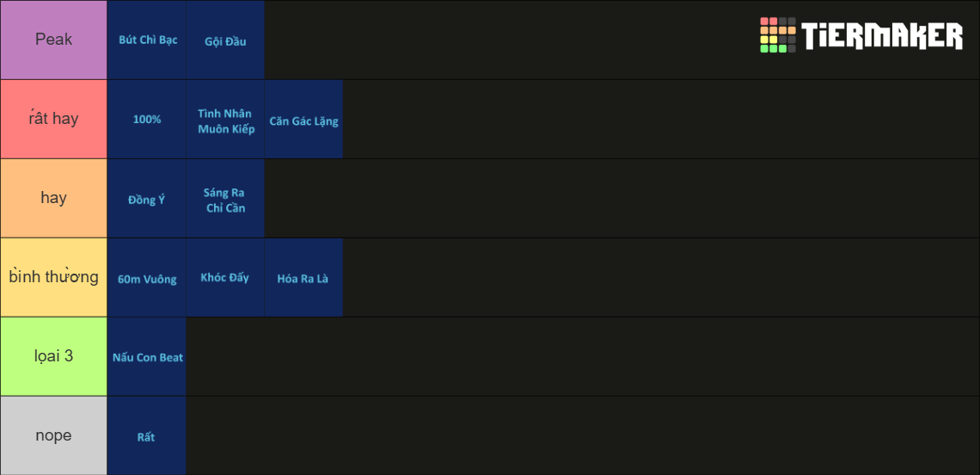Image resolution: width=980 pixels, height=475 pixels.
Task: Select the Nấu Con Beat tile
Action: [x=147, y=357]
